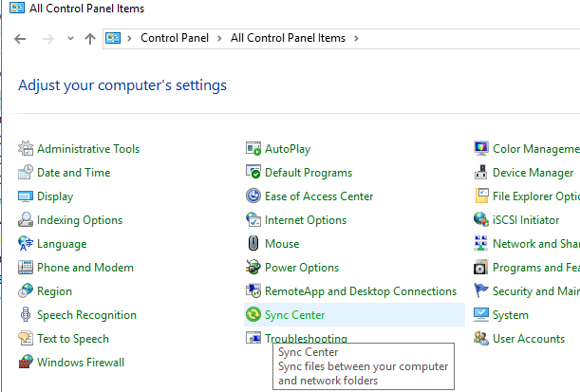Screen dimensions: 580x392
Task: Open the Windows Firewall link
Action: point(81,362)
